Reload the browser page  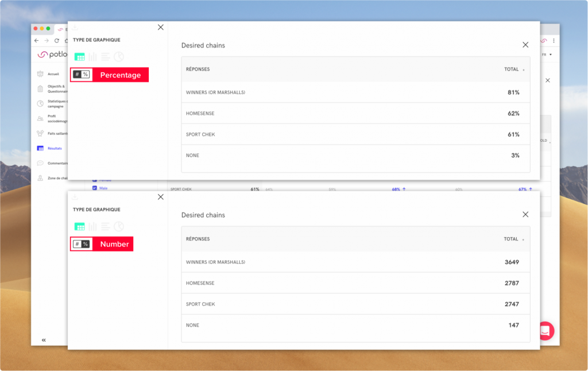57,41
